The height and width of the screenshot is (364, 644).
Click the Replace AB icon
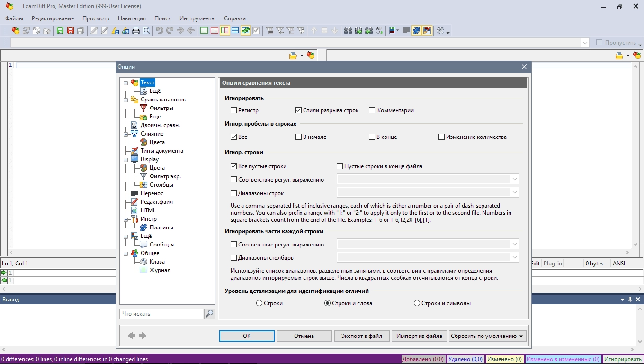[x=379, y=30]
